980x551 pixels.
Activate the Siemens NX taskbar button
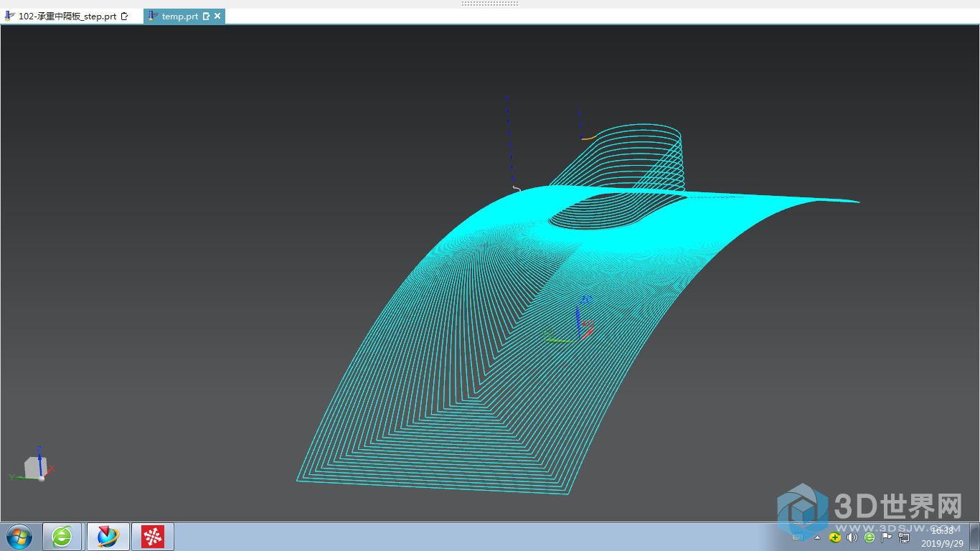[108, 536]
